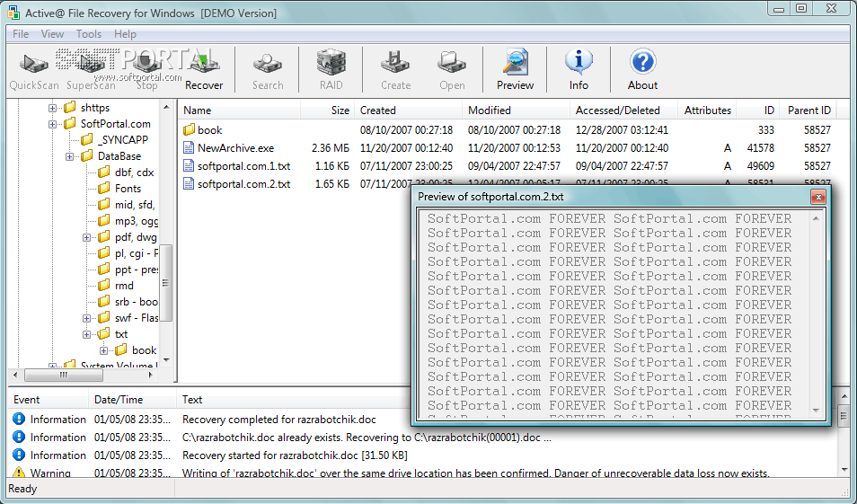
Task: Click the application icon in the title bar
Action: (x=13, y=12)
